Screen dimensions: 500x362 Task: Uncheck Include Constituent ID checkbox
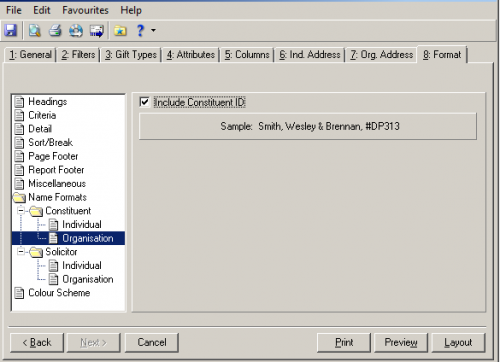pos(144,102)
